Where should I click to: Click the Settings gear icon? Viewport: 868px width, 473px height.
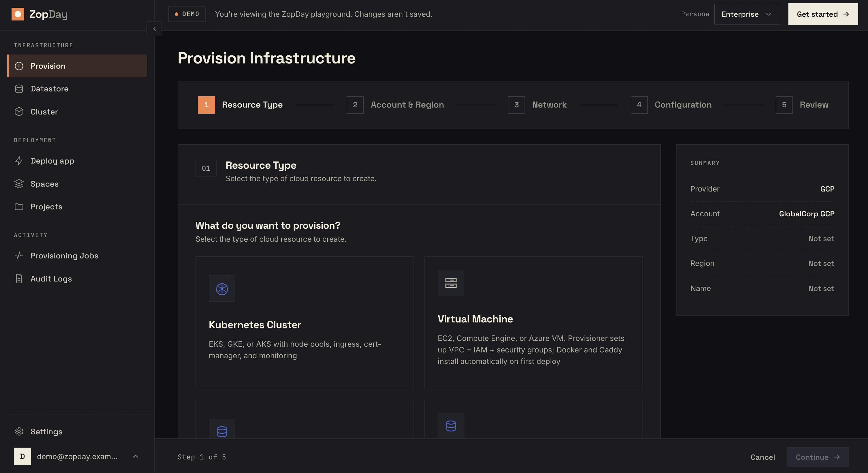coord(19,431)
